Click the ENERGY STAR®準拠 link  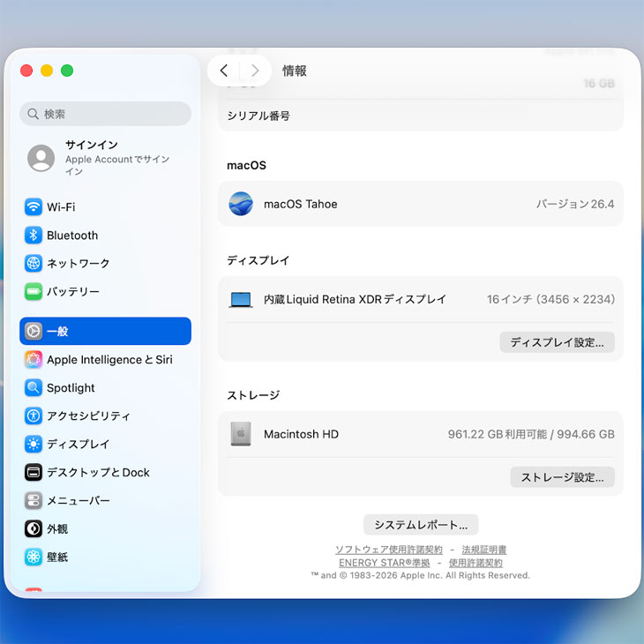(x=385, y=563)
